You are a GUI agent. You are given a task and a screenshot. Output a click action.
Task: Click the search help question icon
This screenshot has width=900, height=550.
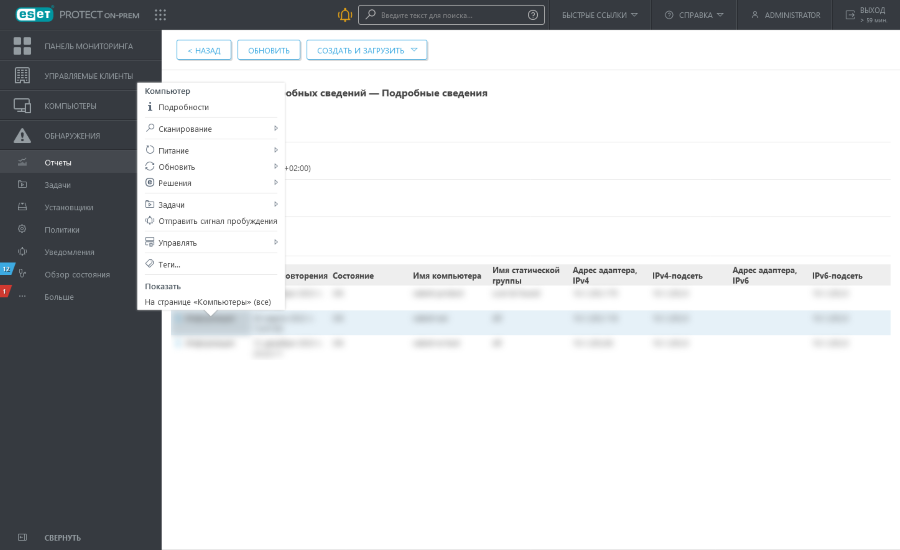coord(532,15)
